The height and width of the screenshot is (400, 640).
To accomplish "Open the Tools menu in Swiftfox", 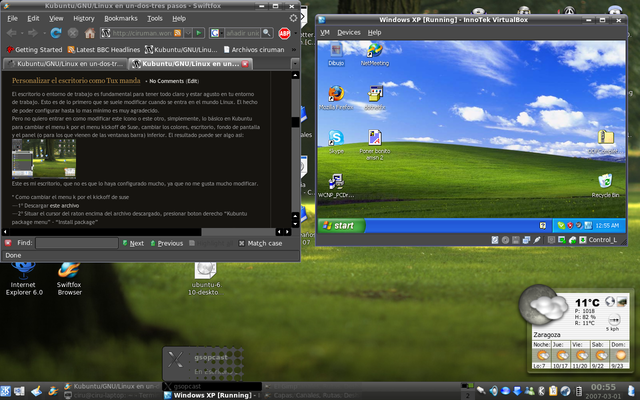I will 155,18.
